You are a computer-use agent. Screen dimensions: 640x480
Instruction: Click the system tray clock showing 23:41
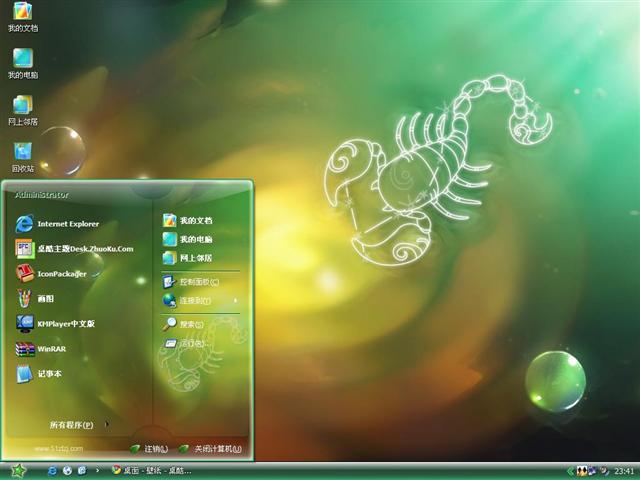point(624,470)
